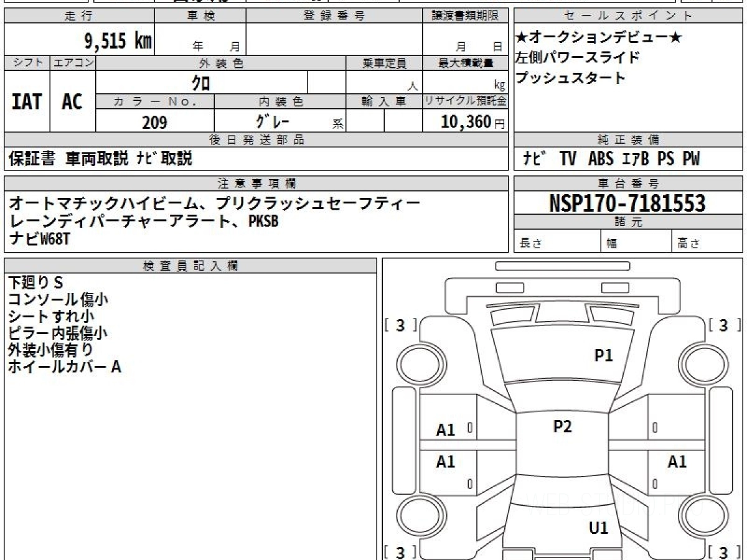Viewport: 747px width, 560px height.
Task: Click the AC air conditioner value
Action: point(73,101)
